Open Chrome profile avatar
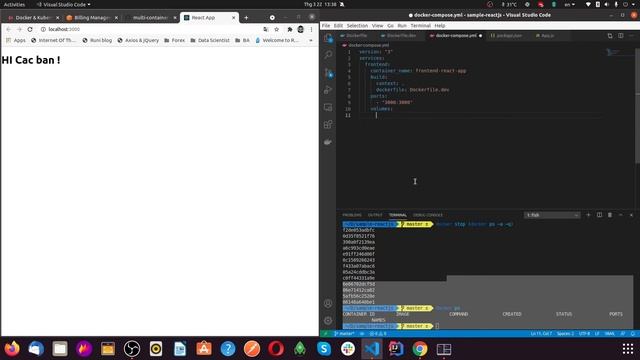 click(301, 29)
